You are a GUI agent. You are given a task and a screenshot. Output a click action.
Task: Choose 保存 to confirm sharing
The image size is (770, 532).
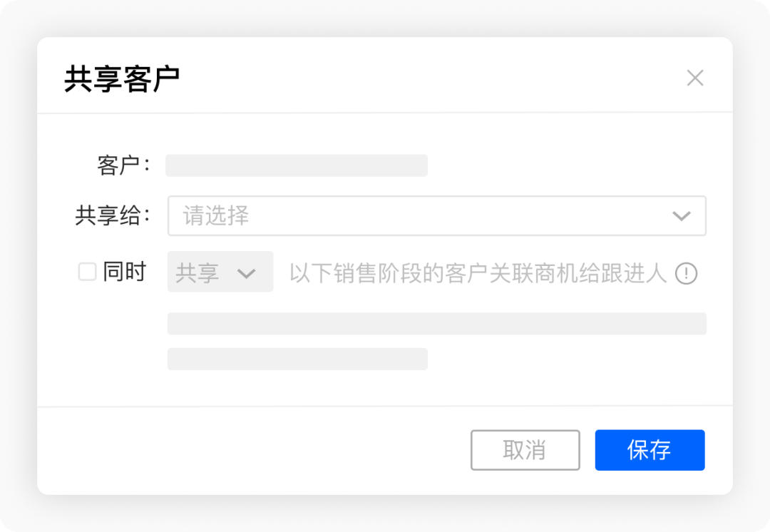coord(650,450)
